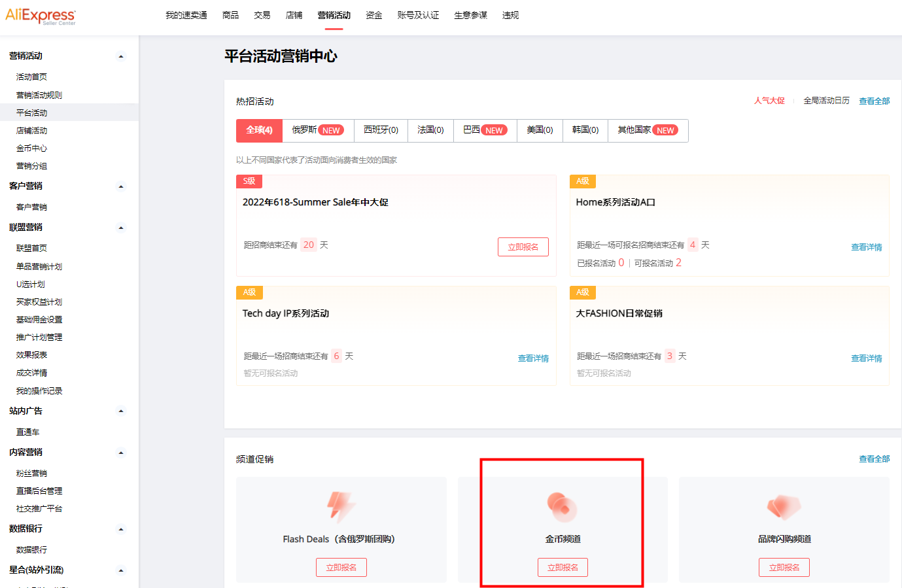Open the 商品 top menu
The width and height of the screenshot is (902, 588).
(230, 15)
